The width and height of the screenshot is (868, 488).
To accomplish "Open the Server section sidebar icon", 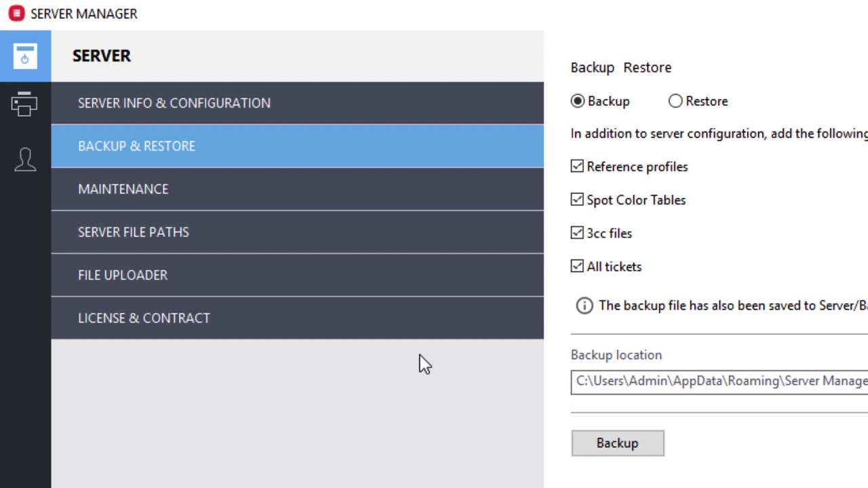I will pos(25,56).
